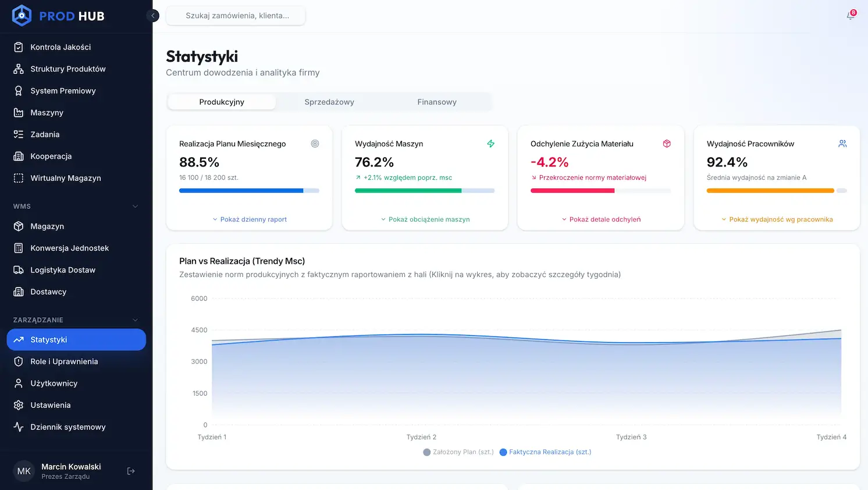Click the Kontrola Jakości clipboard icon
Screen dimensions: 868x490
tap(19, 47)
